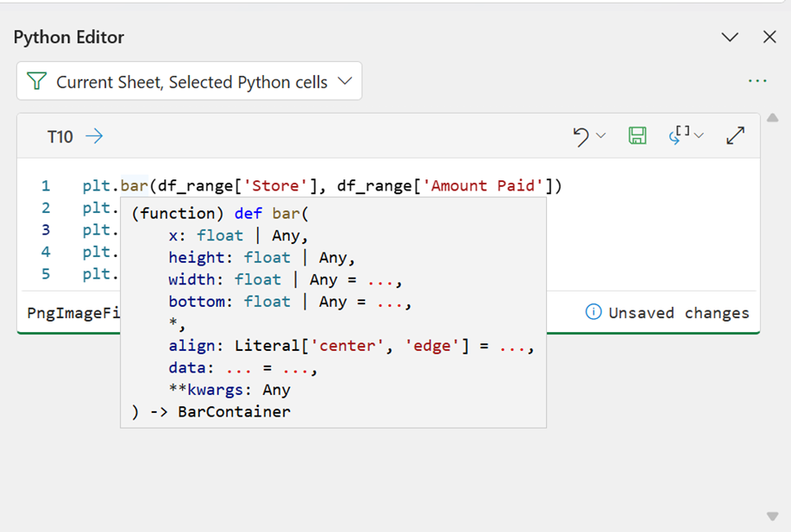Select the T10 cell reference label
Viewport: 791px width, 532px height.
[x=60, y=136]
